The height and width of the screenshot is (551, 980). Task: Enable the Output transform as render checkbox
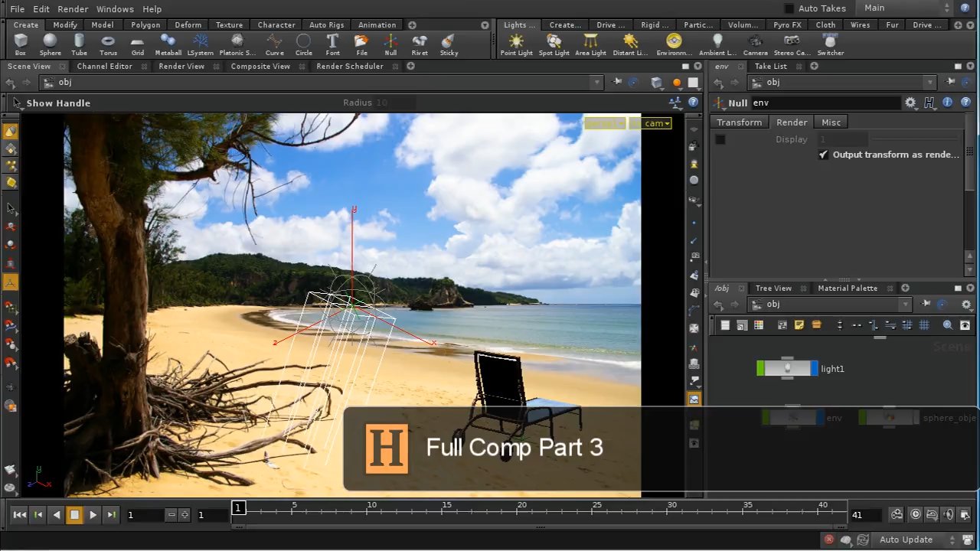823,154
